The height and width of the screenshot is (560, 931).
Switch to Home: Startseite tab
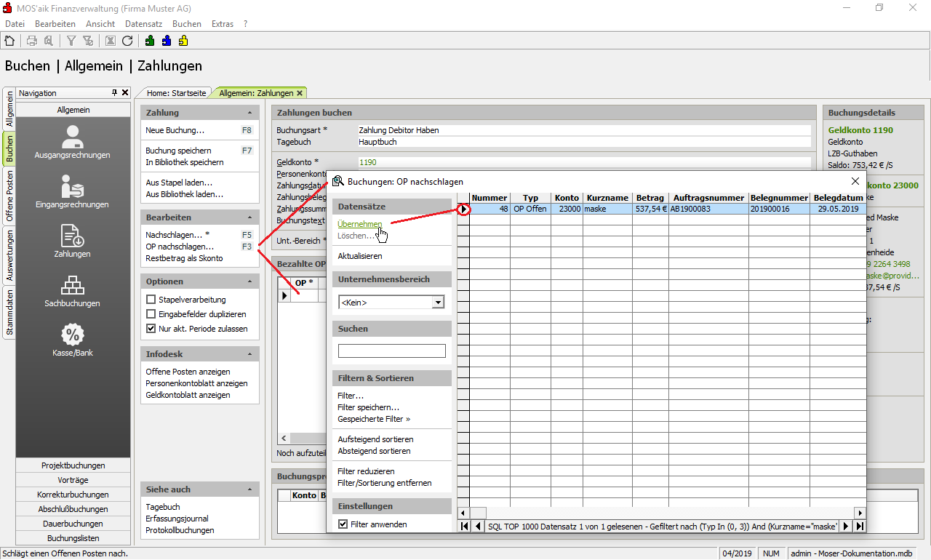point(176,93)
